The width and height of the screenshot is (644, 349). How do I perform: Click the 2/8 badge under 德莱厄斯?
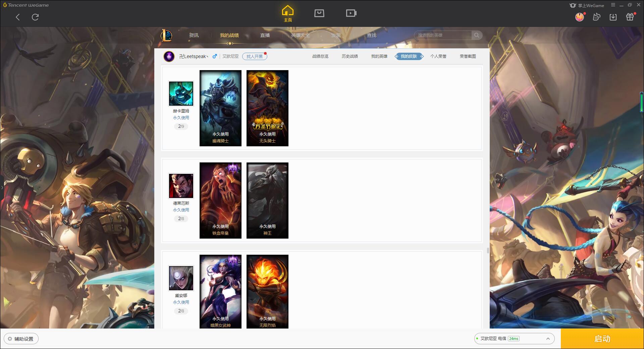[181, 219]
